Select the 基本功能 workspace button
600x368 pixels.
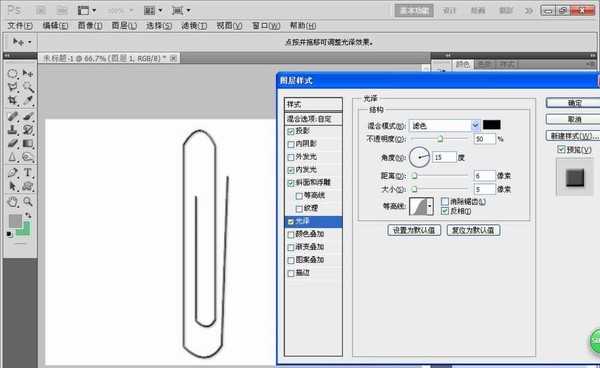414,11
